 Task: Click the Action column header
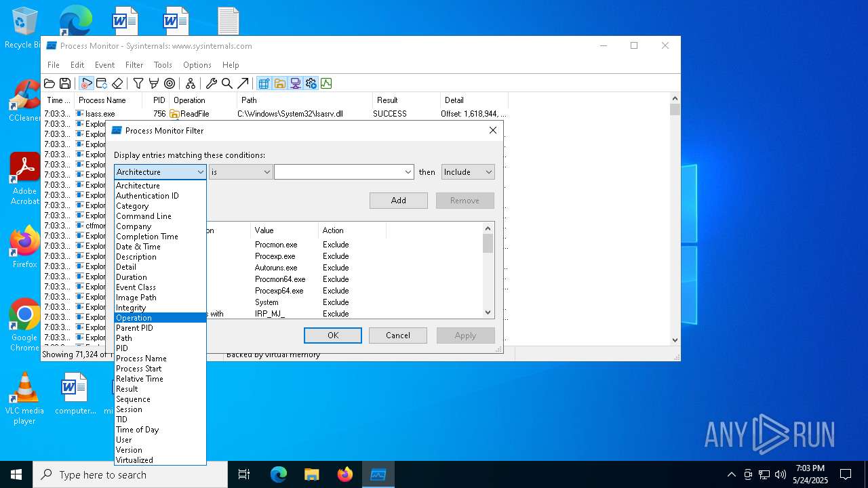coord(352,230)
